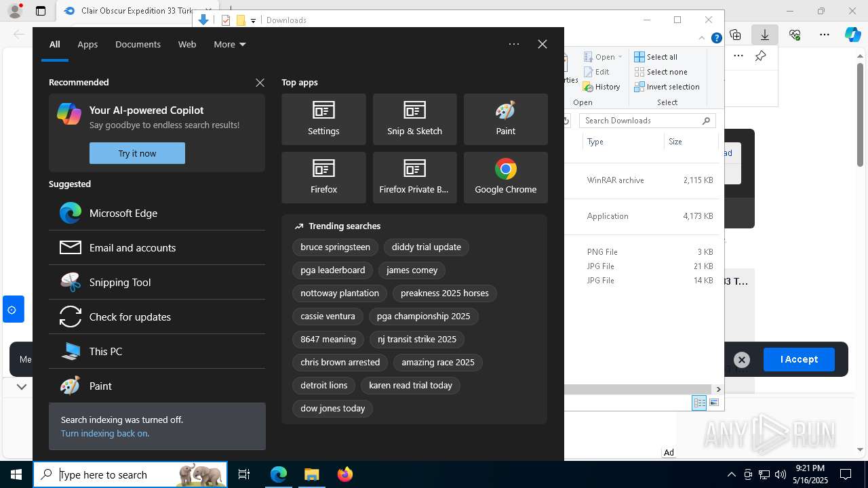Image resolution: width=868 pixels, height=488 pixels.
Task: Switch to Documents search filter tab
Action: pyautogui.click(x=138, y=44)
